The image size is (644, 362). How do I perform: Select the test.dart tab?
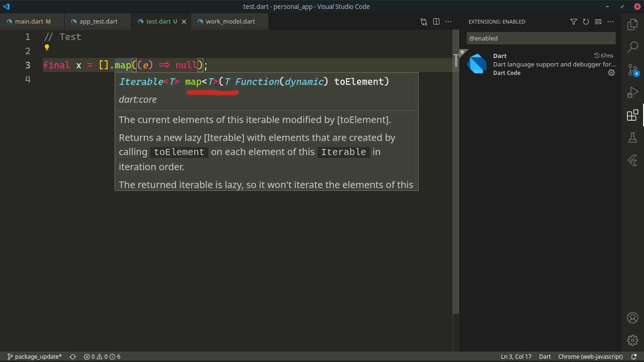tap(161, 22)
